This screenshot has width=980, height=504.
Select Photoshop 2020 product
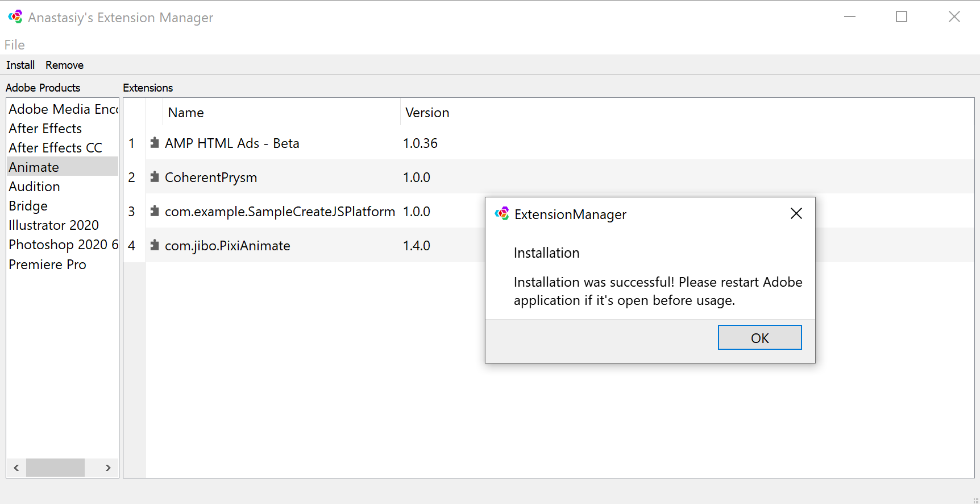pos(63,244)
